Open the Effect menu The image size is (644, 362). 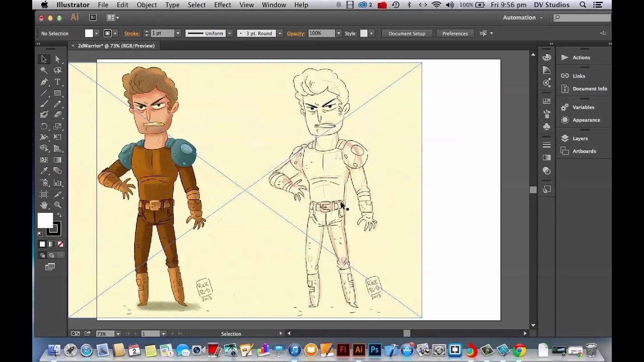point(222,5)
